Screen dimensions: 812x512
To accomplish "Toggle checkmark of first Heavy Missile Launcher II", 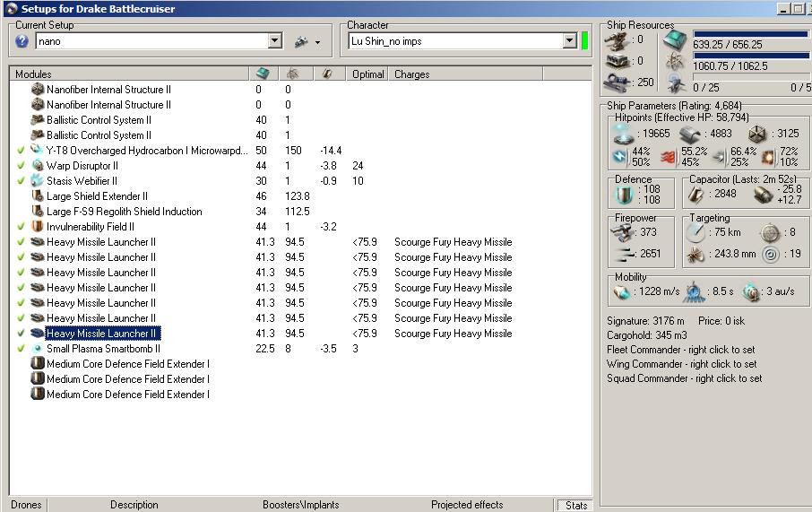I will (x=21, y=241).
